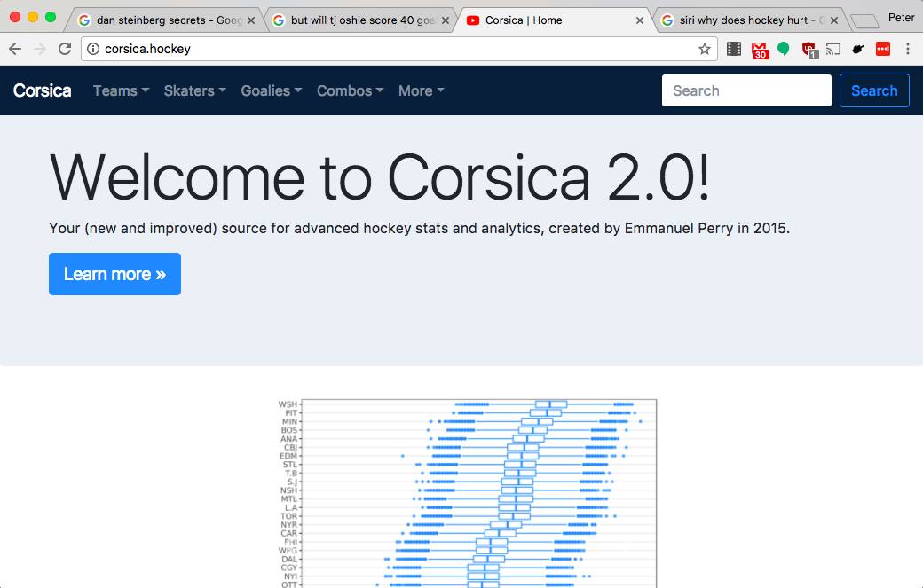This screenshot has width=923, height=588.
Task: Click the LastPass shield extension icon
Action: pyautogui.click(x=809, y=51)
